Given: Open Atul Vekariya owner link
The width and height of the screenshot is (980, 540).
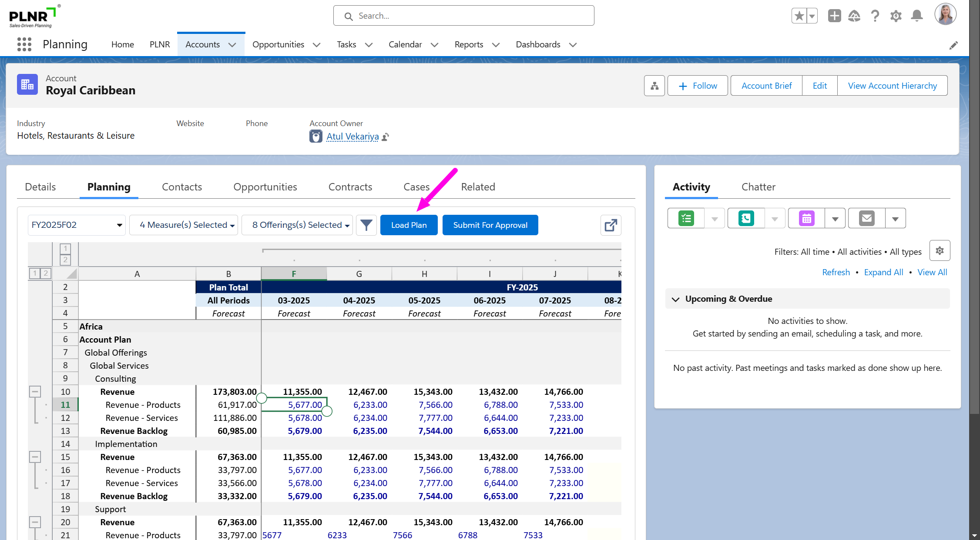Looking at the screenshot, I should 352,137.
